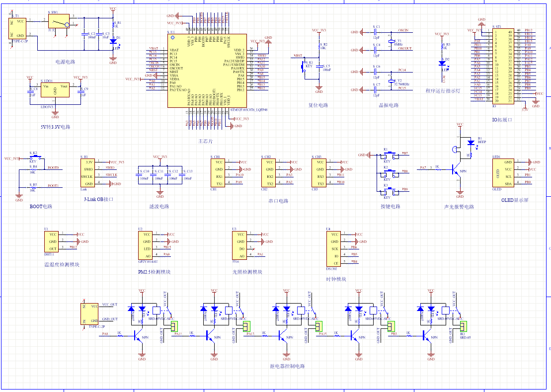
Task: Select the 'IO拓展口' label
Action: [502, 120]
